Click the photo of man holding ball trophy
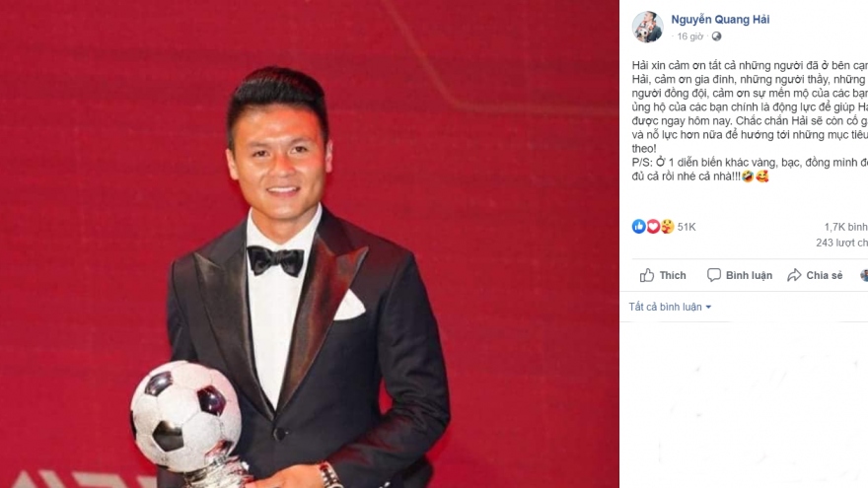This screenshot has height=488, width=868. 310,244
